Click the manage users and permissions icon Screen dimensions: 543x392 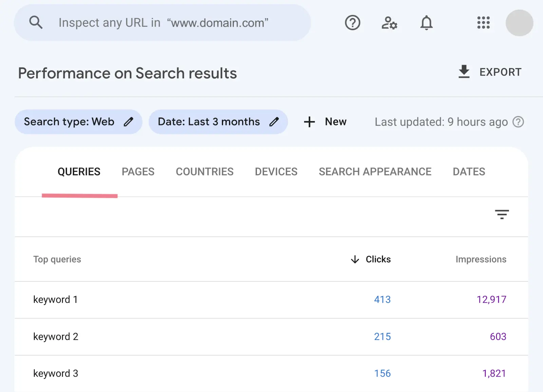coord(389,23)
